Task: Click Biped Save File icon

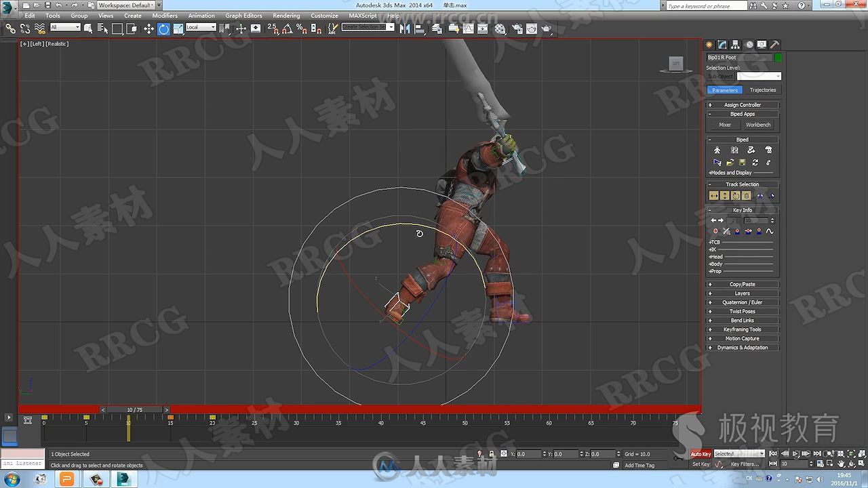Action: click(x=743, y=163)
